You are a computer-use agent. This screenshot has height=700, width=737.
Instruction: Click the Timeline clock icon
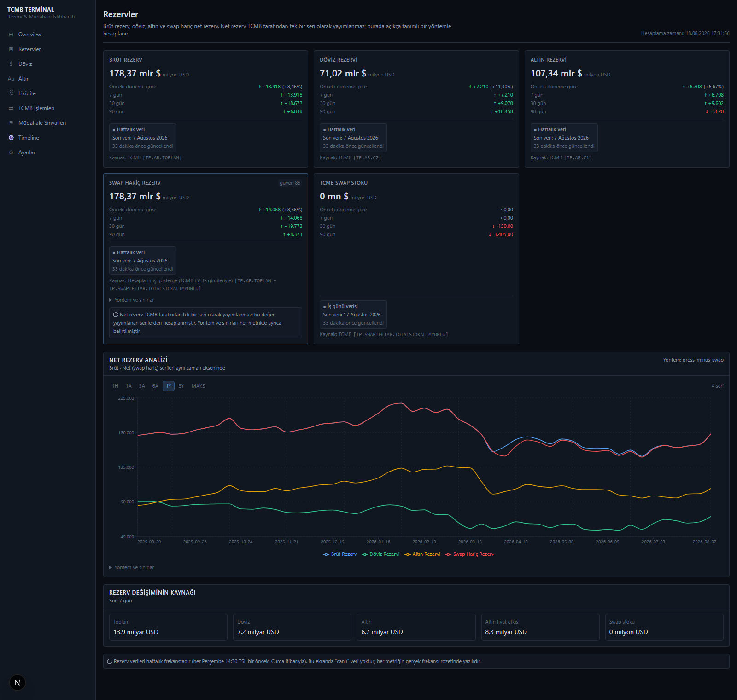tap(11, 138)
